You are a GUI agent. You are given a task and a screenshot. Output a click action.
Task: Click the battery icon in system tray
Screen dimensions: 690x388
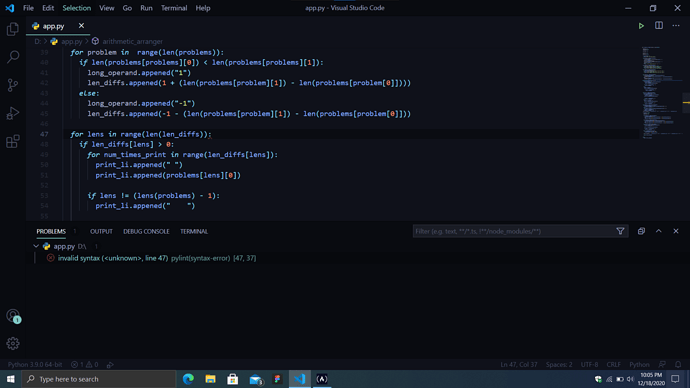tap(620, 379)
